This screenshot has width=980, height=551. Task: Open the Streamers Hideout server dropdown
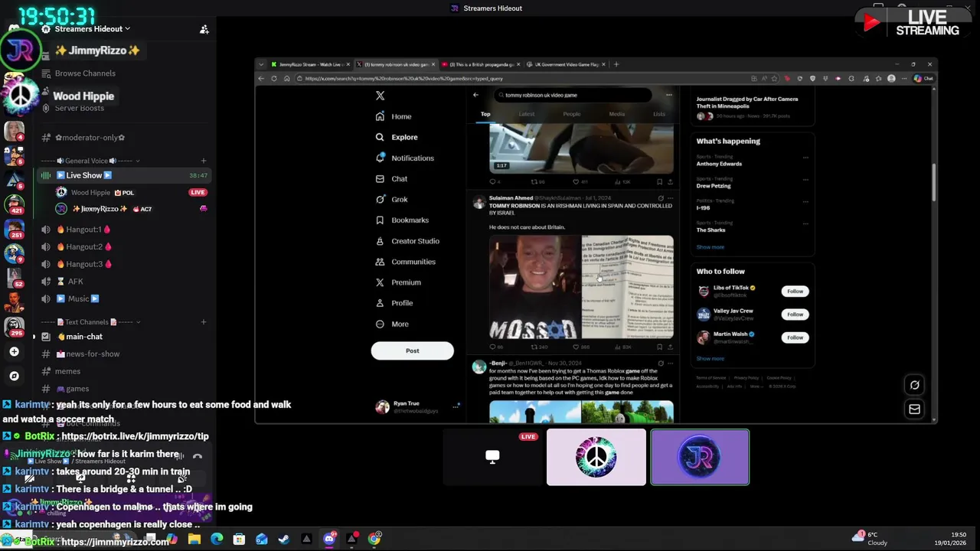coord(92,29)
